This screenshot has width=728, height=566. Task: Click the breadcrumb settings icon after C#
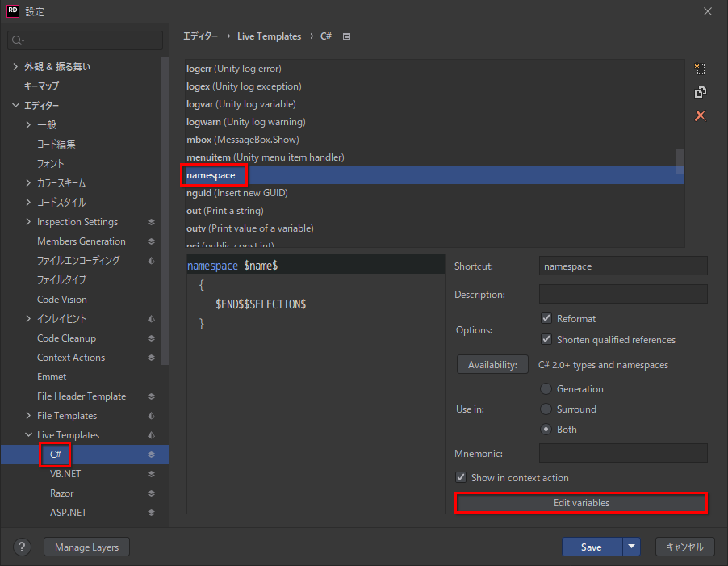point(346,36)
